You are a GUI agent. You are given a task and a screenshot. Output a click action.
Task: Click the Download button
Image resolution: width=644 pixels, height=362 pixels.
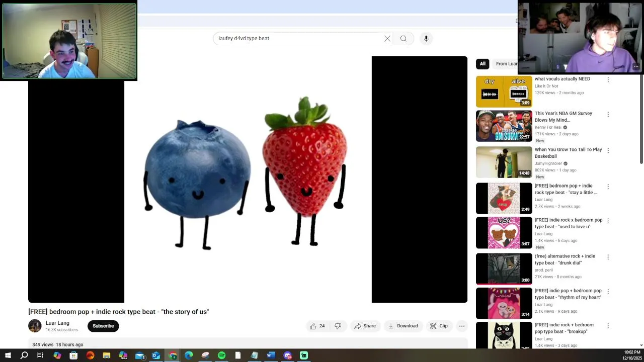[403, 326]
